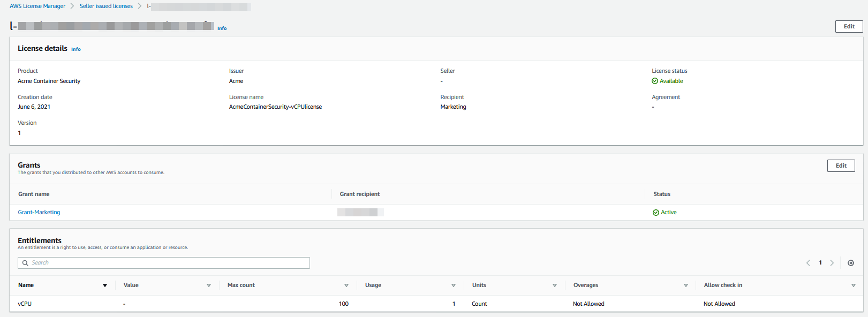The width and height of the screenshot is (868, 317).
Task: Click the Recipient value Marketing
Action: 453,107
